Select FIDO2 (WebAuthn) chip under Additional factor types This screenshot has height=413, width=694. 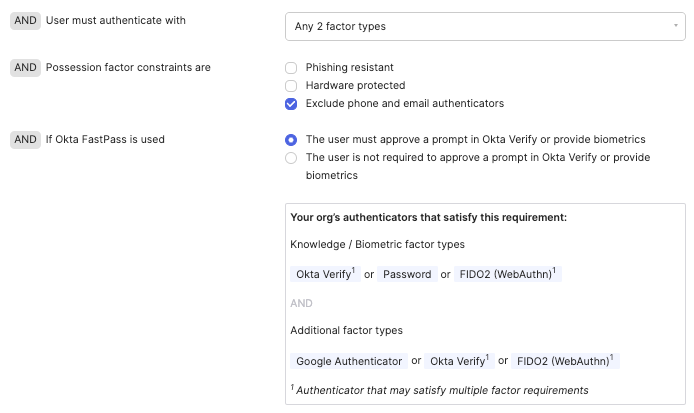565,361
